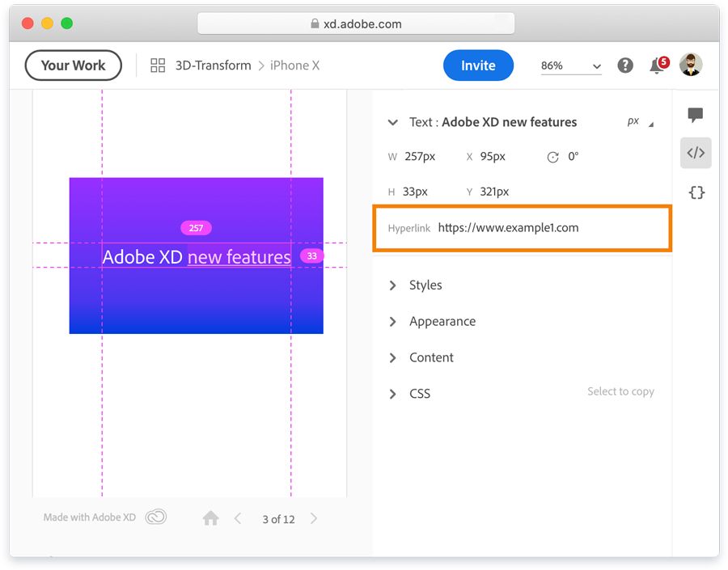
Task: Go to the home artboard icon
Action: (210, 518)
